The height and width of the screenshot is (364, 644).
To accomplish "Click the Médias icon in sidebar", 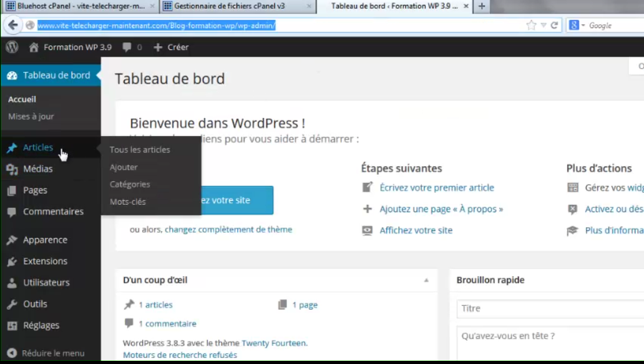I will [x=12, y=169].
